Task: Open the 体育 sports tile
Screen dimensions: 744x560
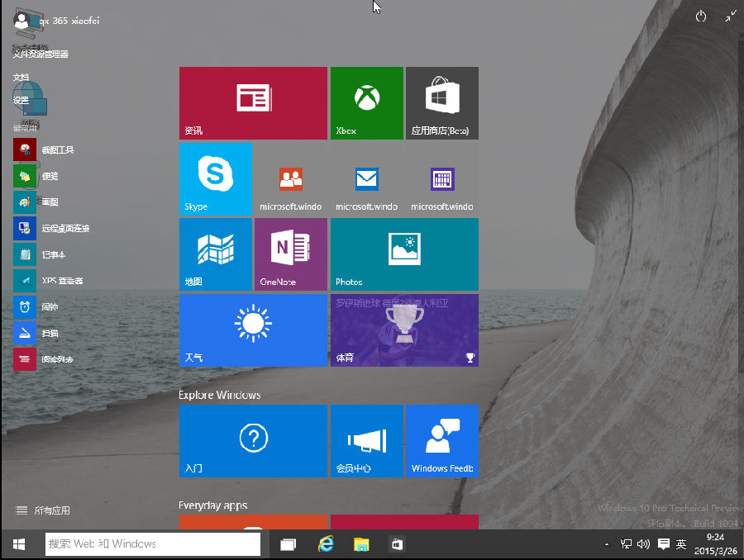Action: pyautogui.click(x=404, y=330)
